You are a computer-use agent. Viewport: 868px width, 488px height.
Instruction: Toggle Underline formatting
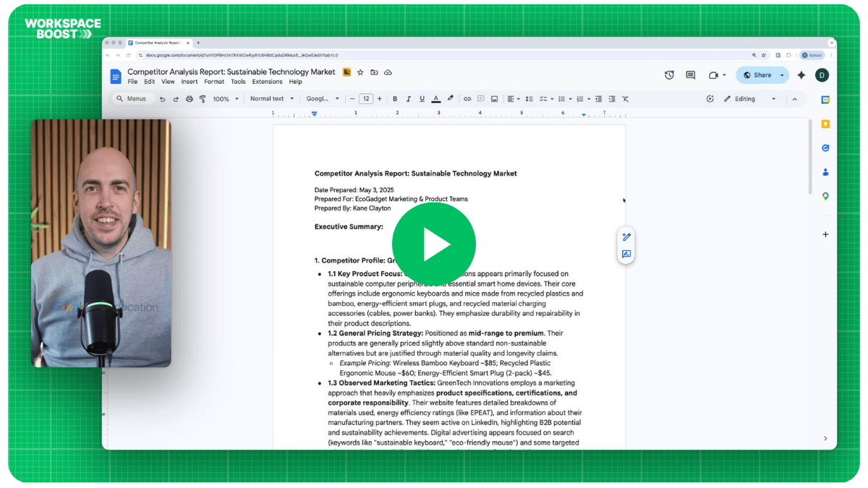[422, 99]
